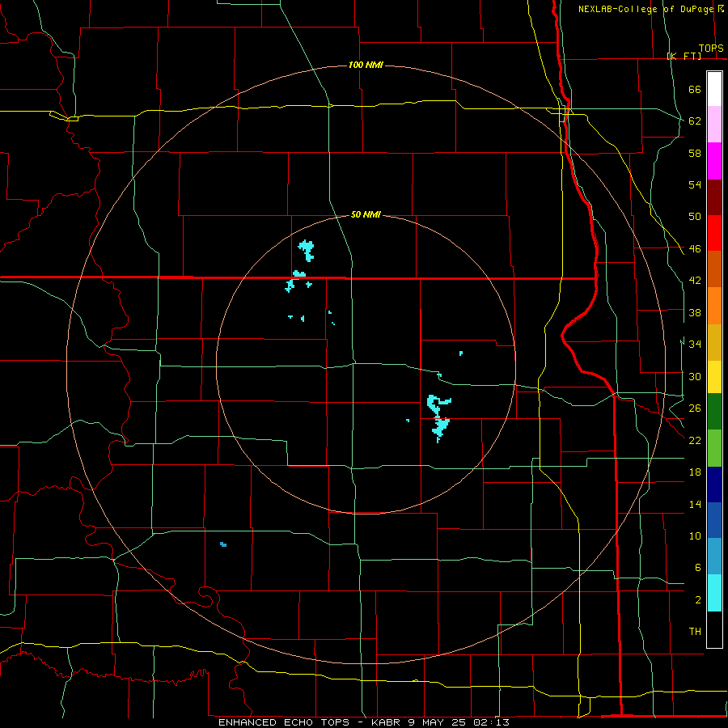
Task: Click the 66 legend value
Action: 695,90
